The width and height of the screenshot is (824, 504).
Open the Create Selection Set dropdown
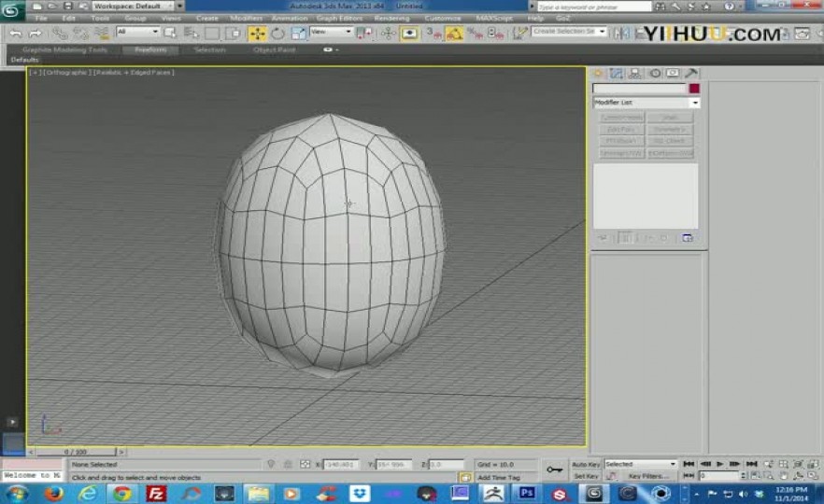pos(569,32)
